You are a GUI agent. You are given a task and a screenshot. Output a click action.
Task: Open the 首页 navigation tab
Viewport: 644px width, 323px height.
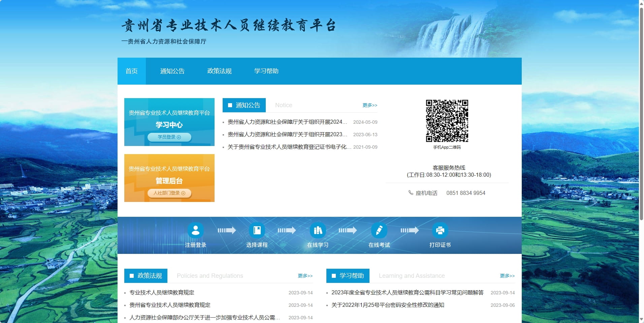(132, 71)
